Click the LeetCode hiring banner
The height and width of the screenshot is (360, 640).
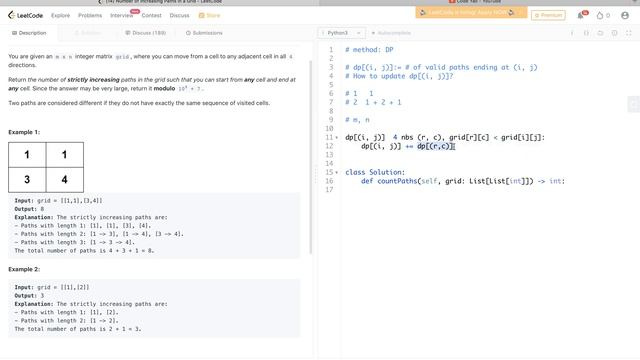point(471,13)
